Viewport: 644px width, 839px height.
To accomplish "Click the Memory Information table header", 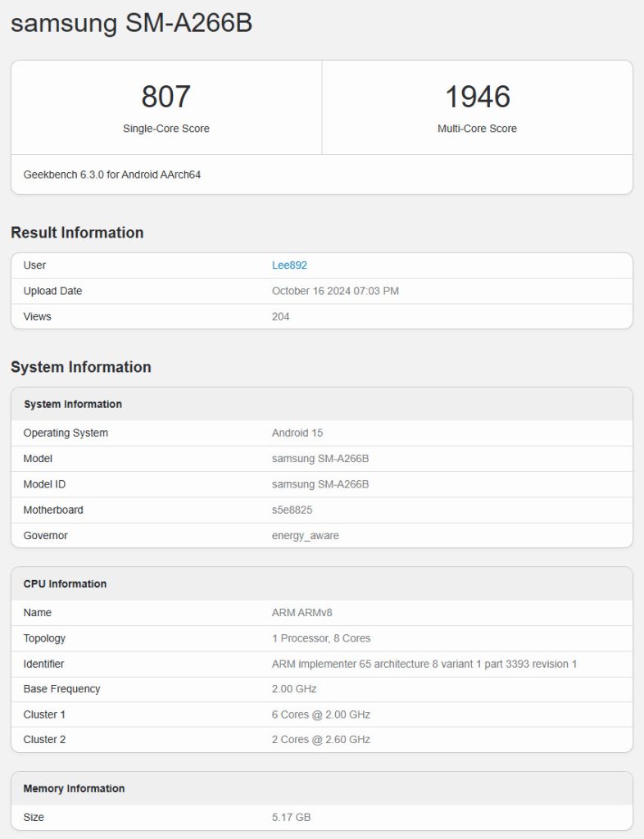I will 74,788.
